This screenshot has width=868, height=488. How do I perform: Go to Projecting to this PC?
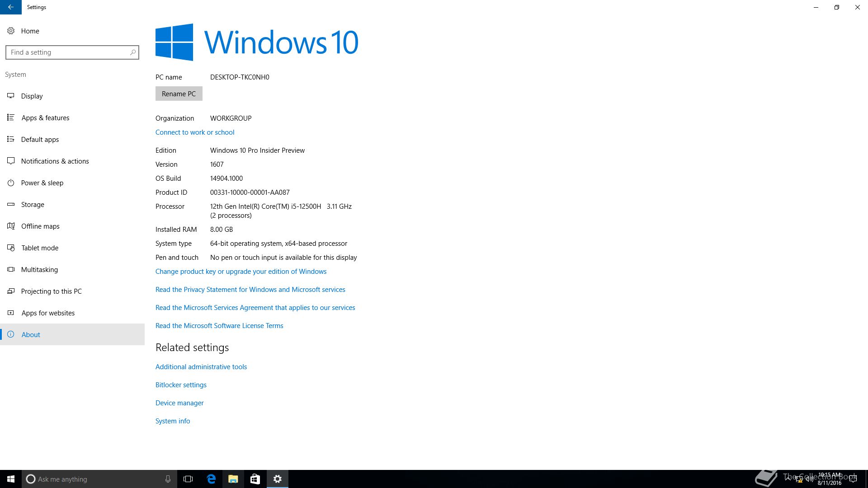(72, 291)
